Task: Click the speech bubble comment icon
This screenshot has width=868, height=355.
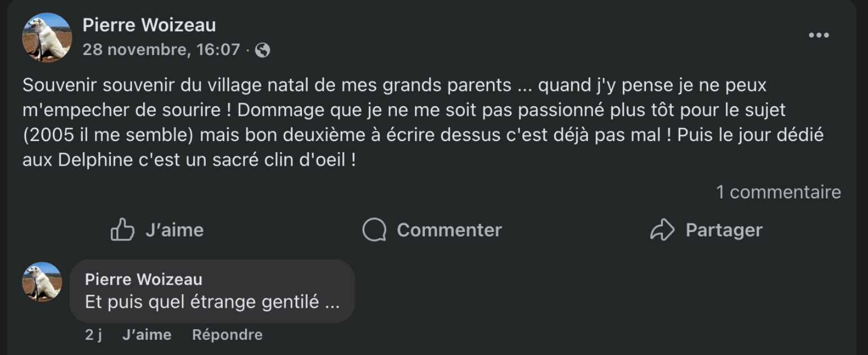Action: pos(374,230)
